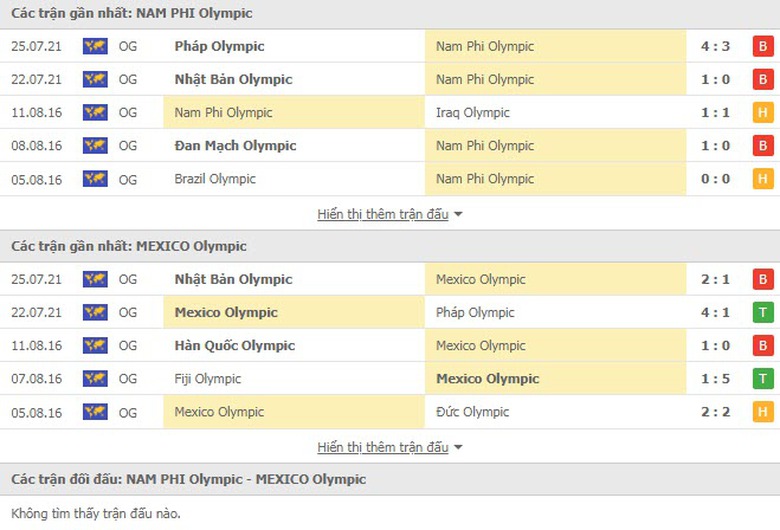Click the red B badge for the 4:3 result
This screenshot has height=530, width=780.
coord(763,46)
